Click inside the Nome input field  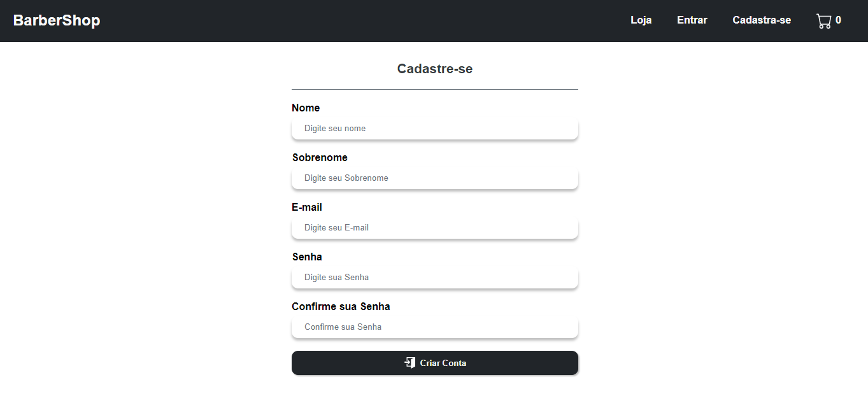coord(434,128)
